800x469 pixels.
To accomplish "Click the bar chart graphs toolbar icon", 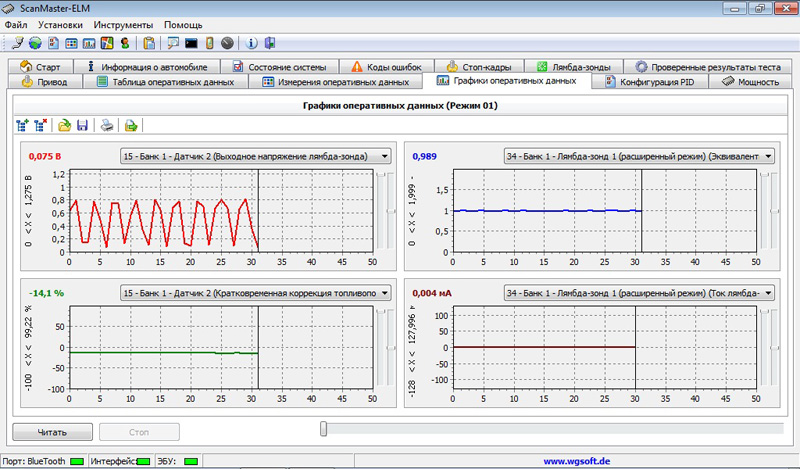I will 89,43.
